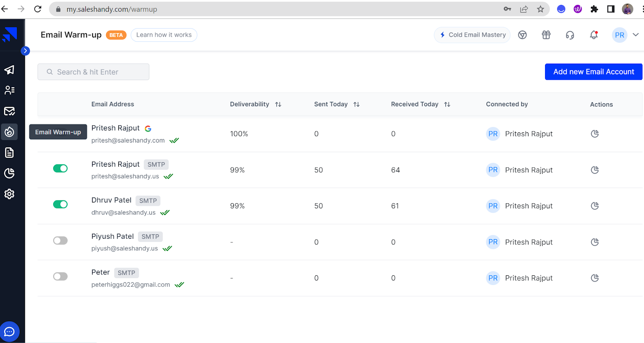This screenshot has height=343, width=644.
Task: Enable warm-up for piyush@saleshandy.us
Action: tap(60, 240)
